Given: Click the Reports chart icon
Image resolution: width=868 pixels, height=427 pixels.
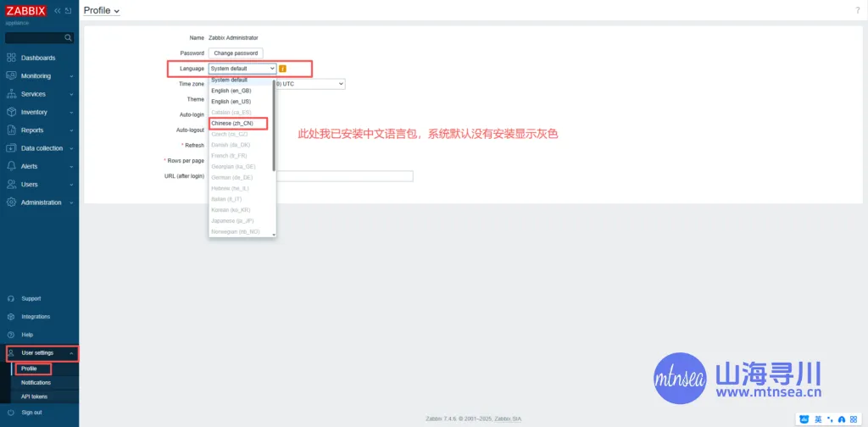Looking at the screenshot, I should click(x=11, y=130).
